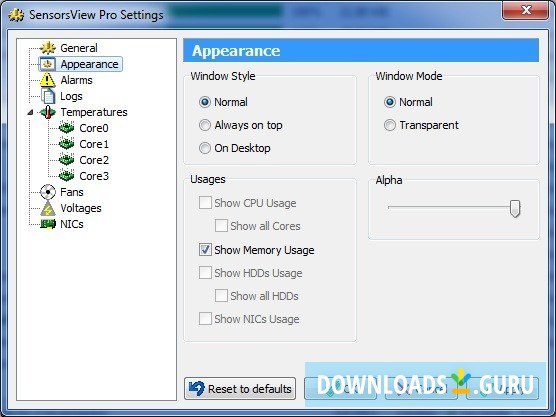Open the General settings page
The image size is (556, 417).
coord(79,48)
